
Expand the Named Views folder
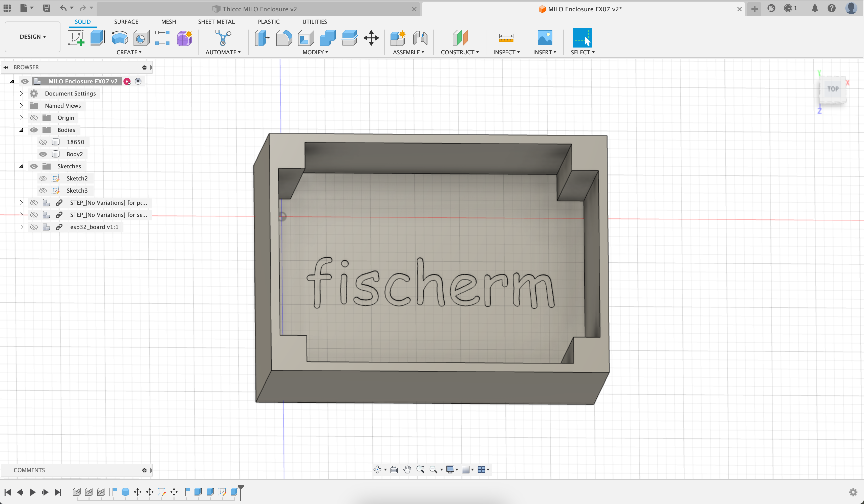pos(21,106)
